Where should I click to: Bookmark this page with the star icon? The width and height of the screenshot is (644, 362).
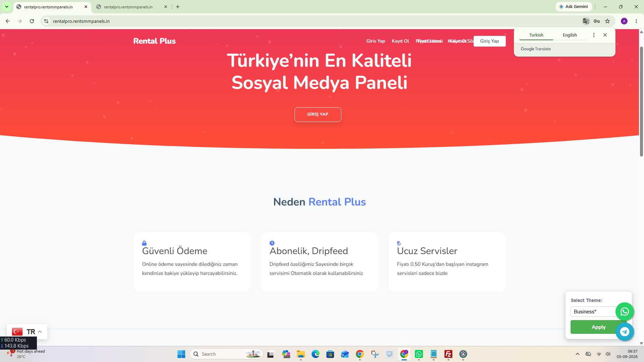(607, 21)
